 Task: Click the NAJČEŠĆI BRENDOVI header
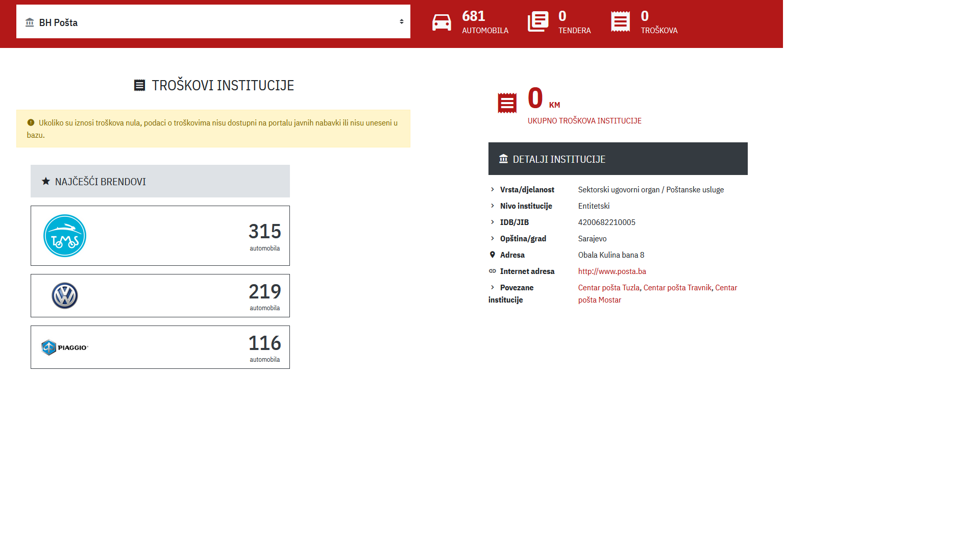[x=160, y=181]
